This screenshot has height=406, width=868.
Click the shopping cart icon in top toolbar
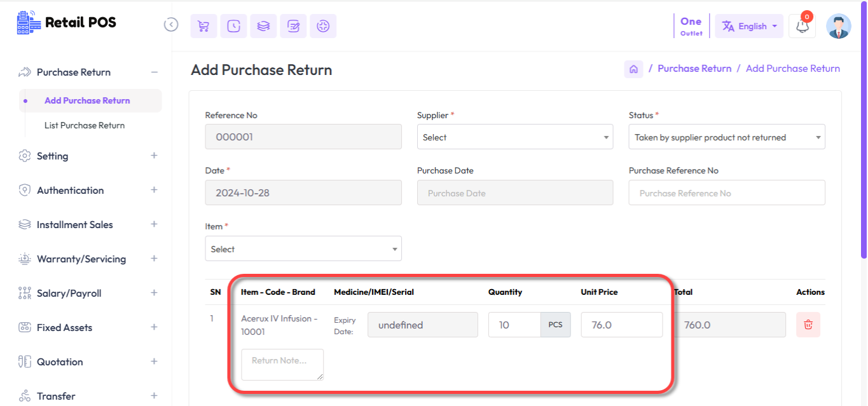(203, 26)
